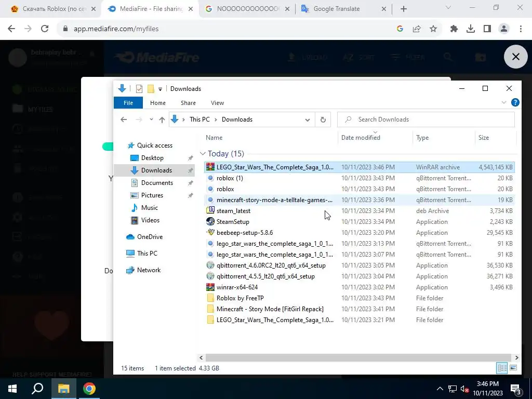The width and height of the screenshot is (532, 399).
Task: Open the address bar history dropdown
Action: [x=308, y=119]
